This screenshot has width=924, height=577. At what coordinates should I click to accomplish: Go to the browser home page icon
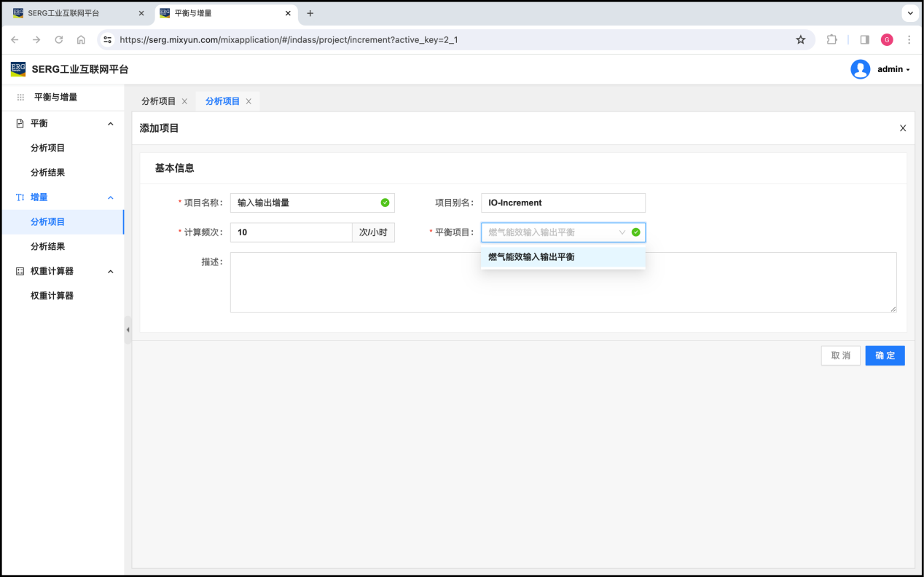(81, 40)
